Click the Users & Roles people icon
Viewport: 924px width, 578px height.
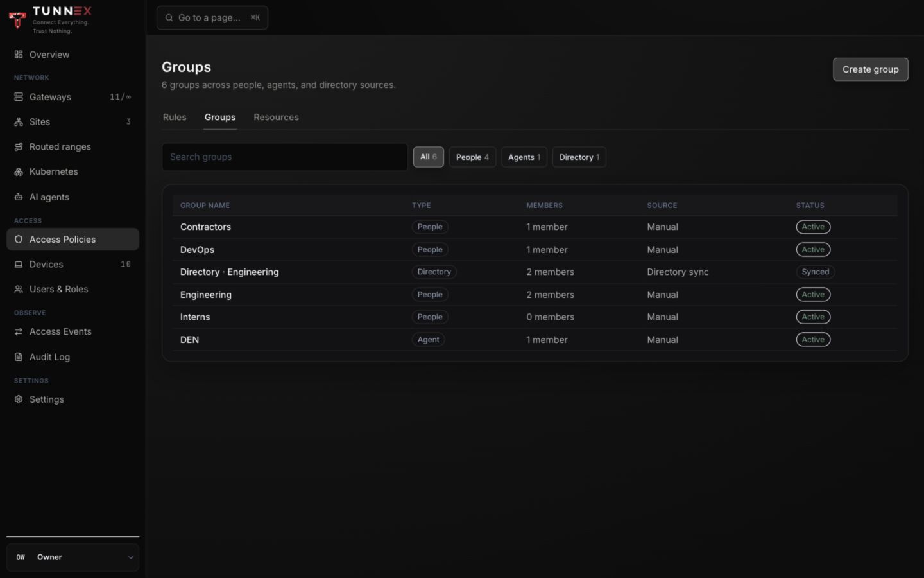point(19,290)
